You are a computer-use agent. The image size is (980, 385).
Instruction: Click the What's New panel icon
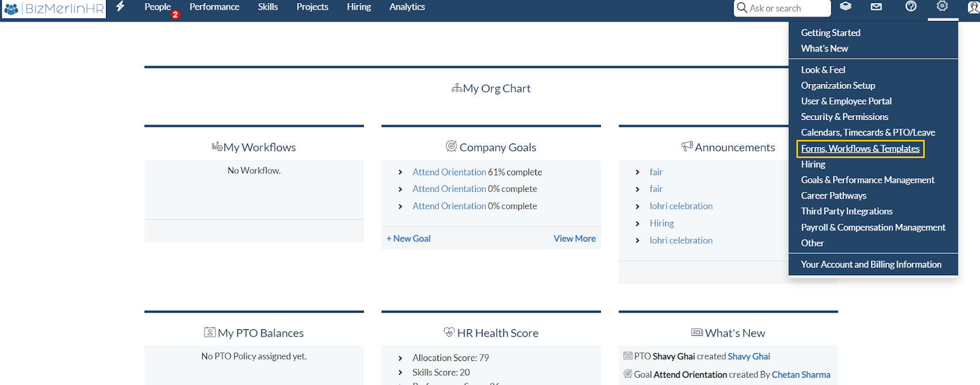(697, 332)
